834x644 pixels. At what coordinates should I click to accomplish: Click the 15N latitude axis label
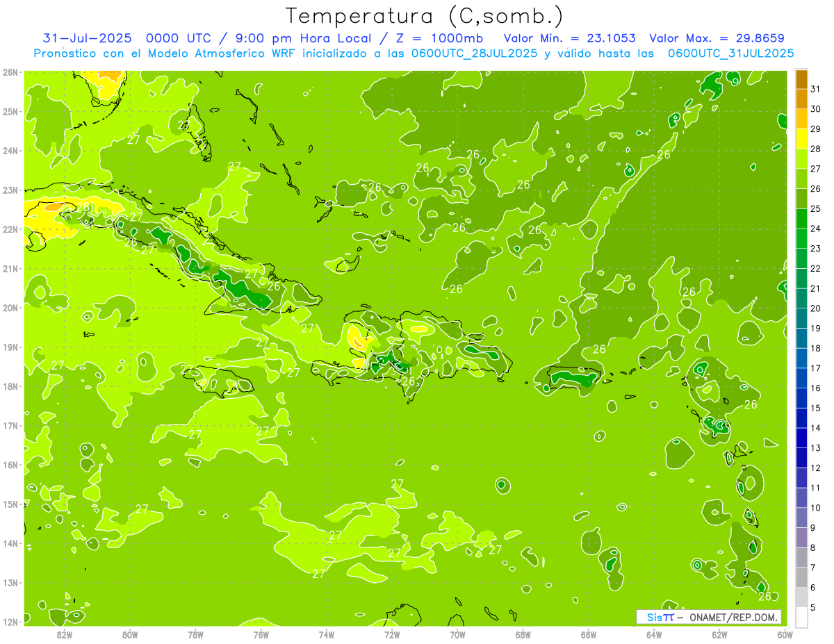(10, 504)
